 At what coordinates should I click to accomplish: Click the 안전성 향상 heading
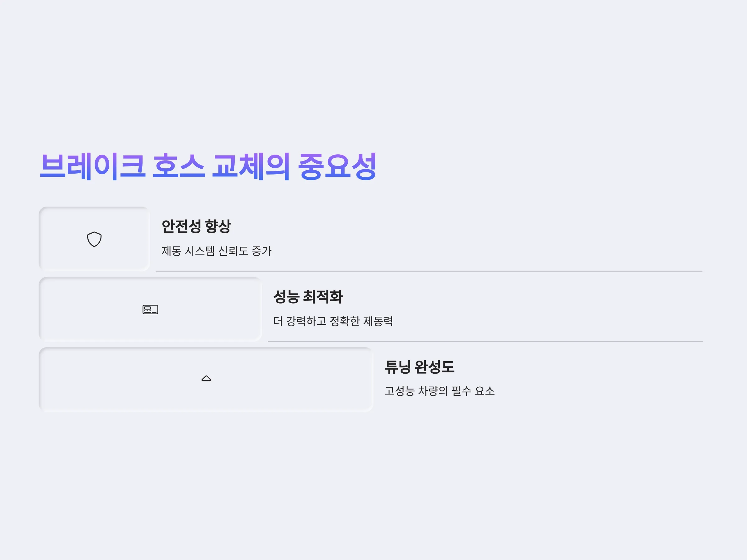(x=196, y=226)
